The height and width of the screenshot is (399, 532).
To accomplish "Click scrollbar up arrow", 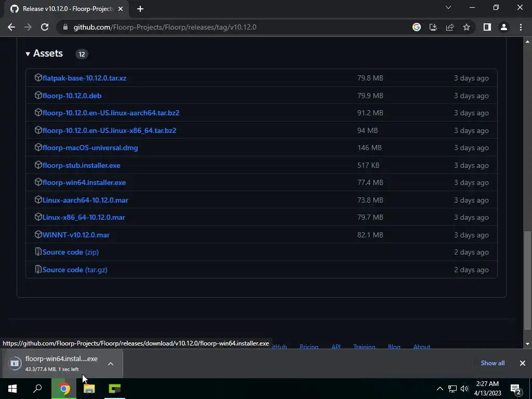I will (x=527, y=42).
